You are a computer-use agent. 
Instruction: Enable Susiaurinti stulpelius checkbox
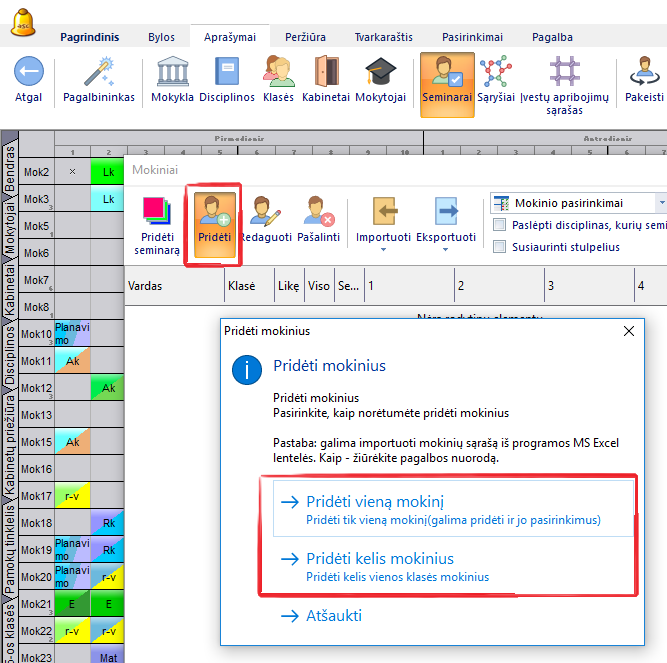[x=500, y=247]
